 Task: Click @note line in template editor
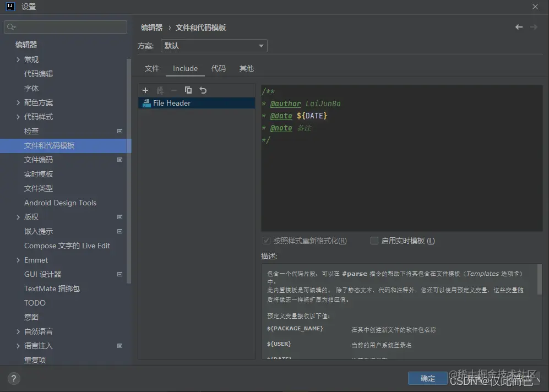tap(286, 128)
